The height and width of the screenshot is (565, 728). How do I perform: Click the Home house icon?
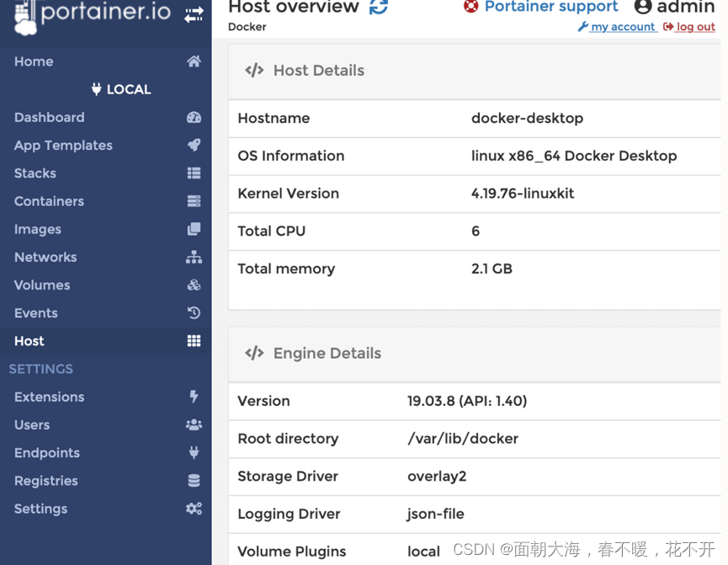tap(194, 61)
